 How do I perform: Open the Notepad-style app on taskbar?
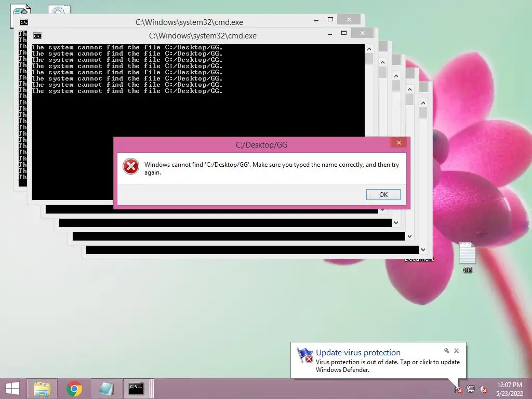coord(106,389)
